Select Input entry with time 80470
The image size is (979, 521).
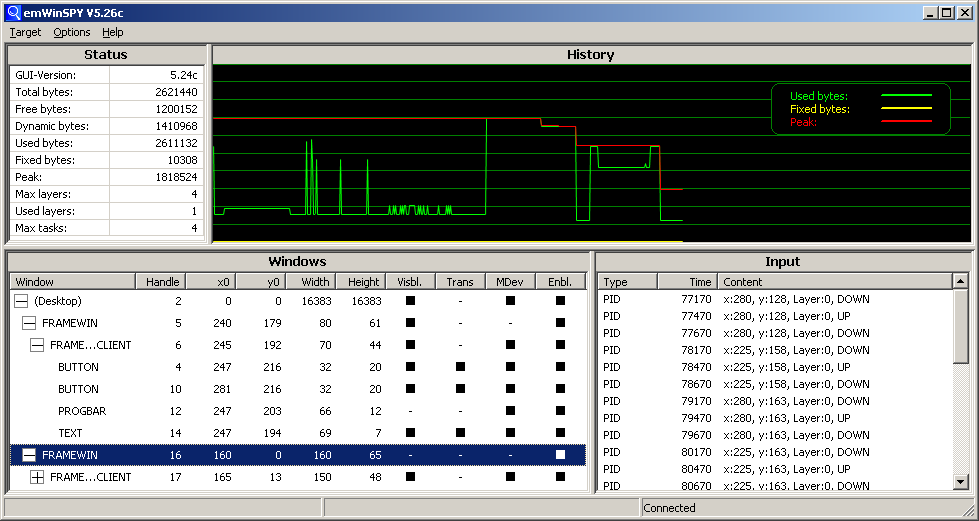[x=775, y=469]
